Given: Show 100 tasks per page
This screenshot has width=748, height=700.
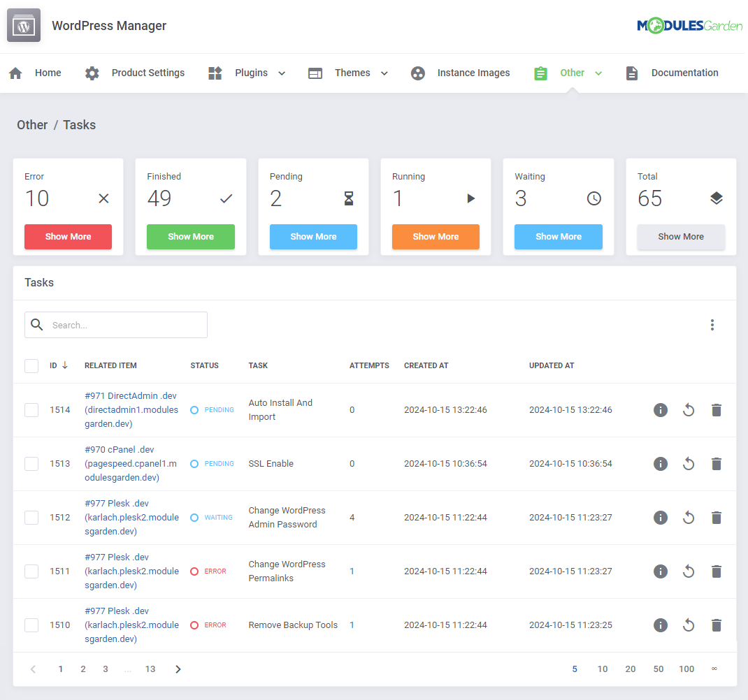Looking at the screenshot, I should [686, 669].
